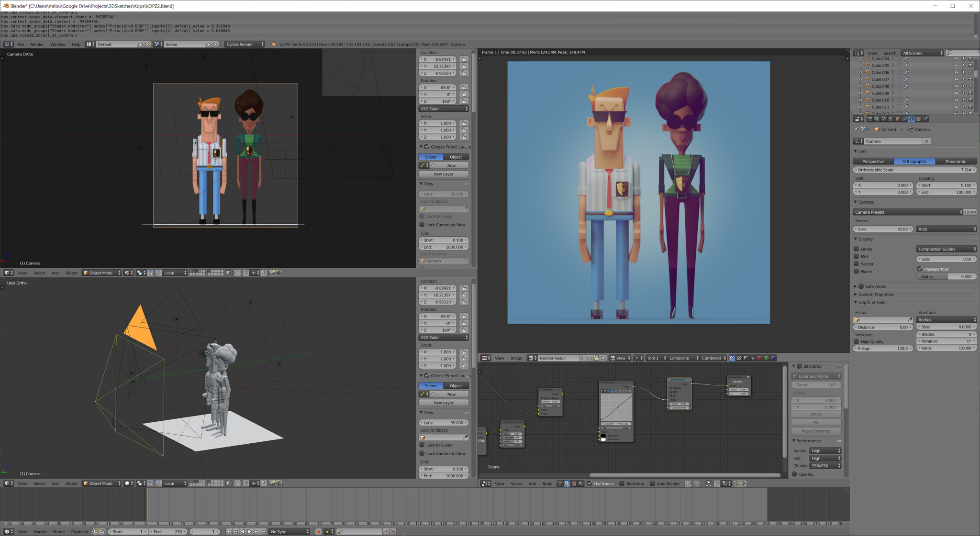Enable Backdrop in node editor header

[x=622, y=484]
